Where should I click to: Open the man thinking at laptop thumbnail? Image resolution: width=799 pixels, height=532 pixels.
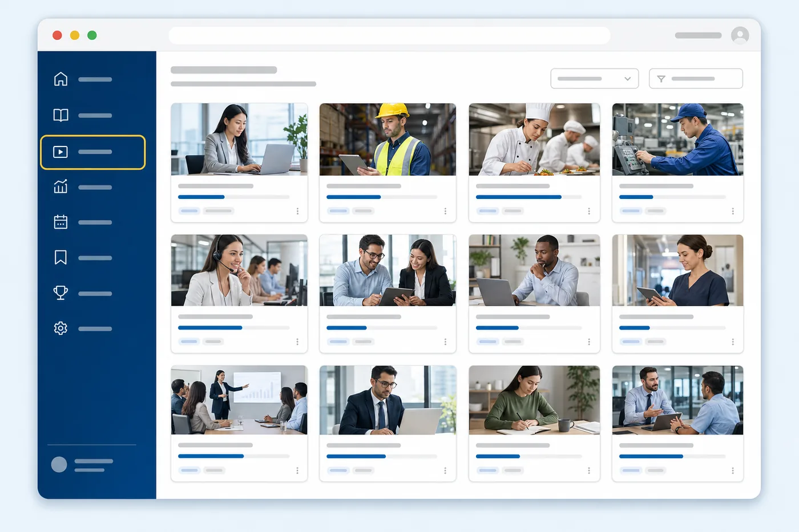pyautogui.click(x=534, y=270)
